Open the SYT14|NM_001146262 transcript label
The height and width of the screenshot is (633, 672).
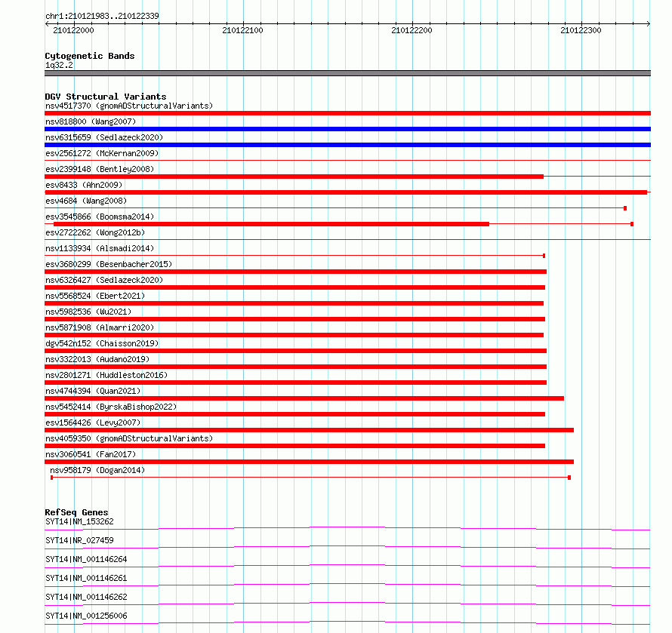86,597
